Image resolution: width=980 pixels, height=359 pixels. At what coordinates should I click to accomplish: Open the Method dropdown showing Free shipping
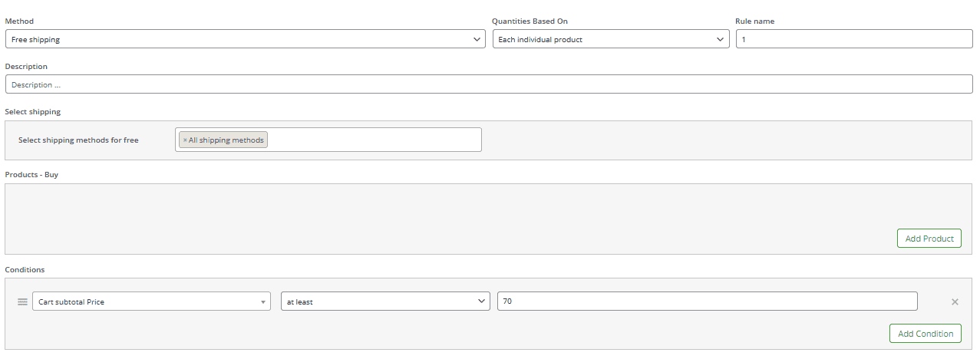(x=245, y=39)
